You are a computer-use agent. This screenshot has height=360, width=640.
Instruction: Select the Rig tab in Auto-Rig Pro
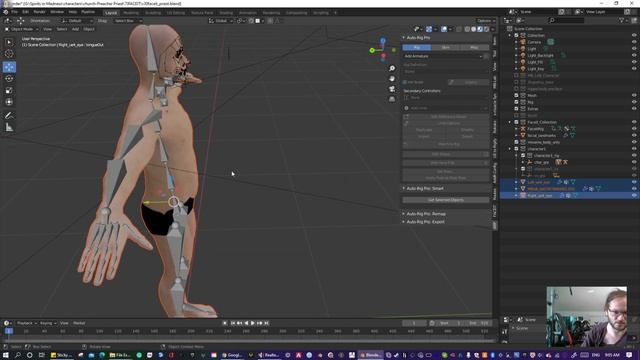pos(417,47)
